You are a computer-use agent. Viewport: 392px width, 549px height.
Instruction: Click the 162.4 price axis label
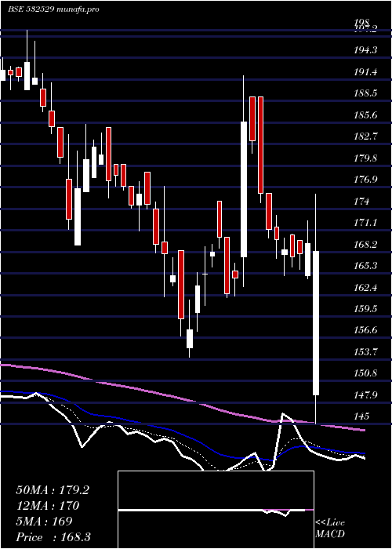pyautogui.click(x=365, y=288)
